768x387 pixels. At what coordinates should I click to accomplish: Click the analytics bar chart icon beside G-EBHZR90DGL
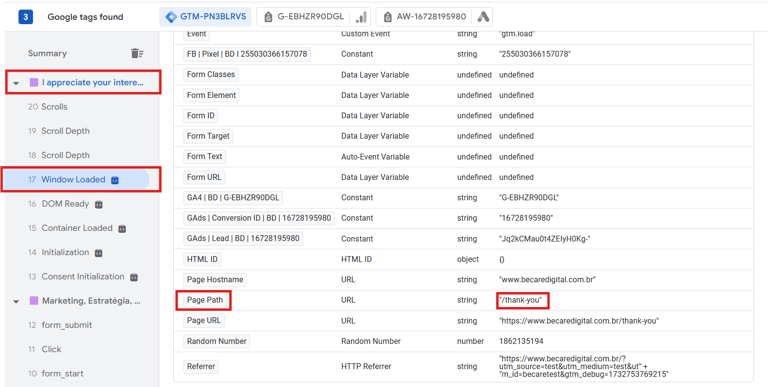pos(361,17)
